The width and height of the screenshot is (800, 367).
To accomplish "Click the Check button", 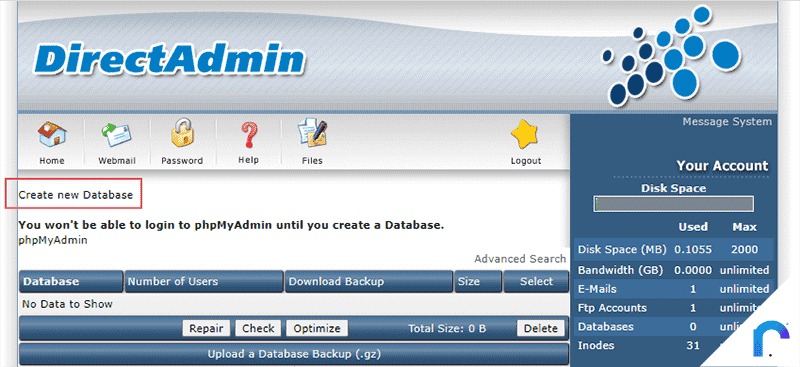I will pos(258,328).
